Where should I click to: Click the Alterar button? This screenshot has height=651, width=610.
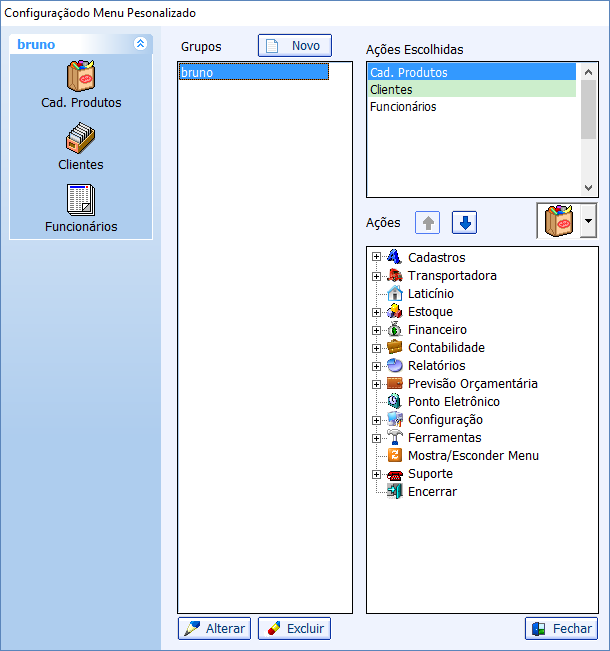tap(214, 629)
